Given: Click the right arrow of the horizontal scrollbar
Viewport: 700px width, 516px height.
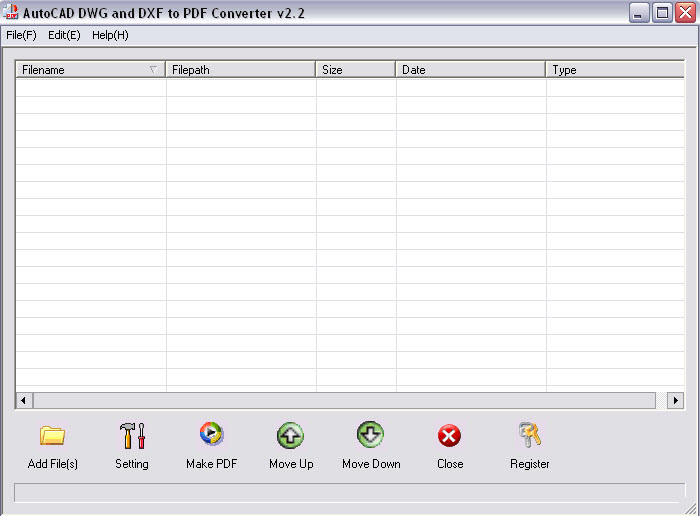Looking at the screenshot, I should (x=675, y=400).
